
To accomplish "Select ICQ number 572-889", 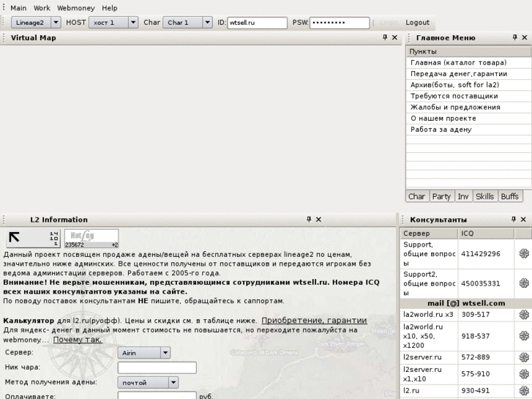I will tap(476, 357).
